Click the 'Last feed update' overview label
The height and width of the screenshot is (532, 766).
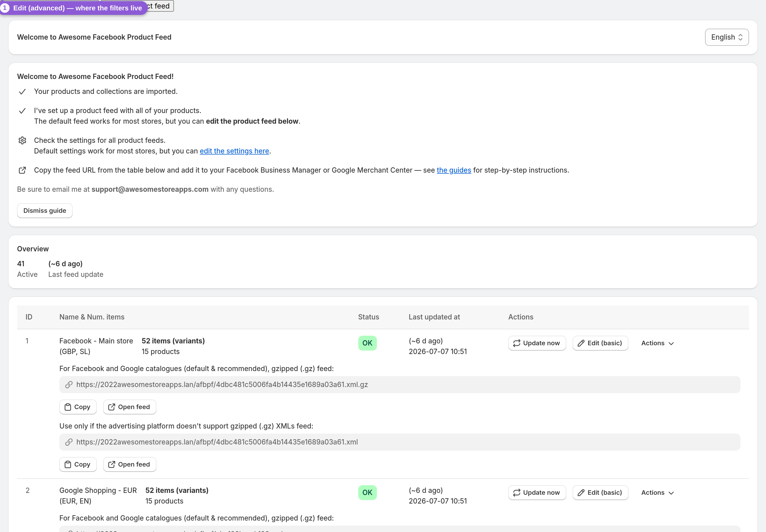click(76, 274)
